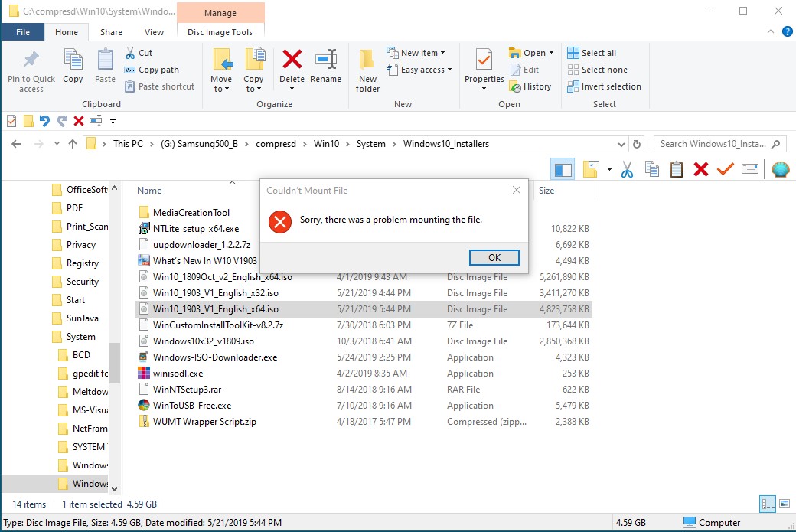
Task: Click Select all in ribbon
Action: pyautogui.click(x=592, y=53)
